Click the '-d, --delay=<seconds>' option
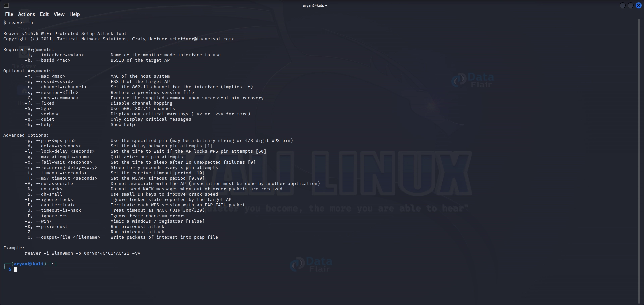 tap(53, 146)
